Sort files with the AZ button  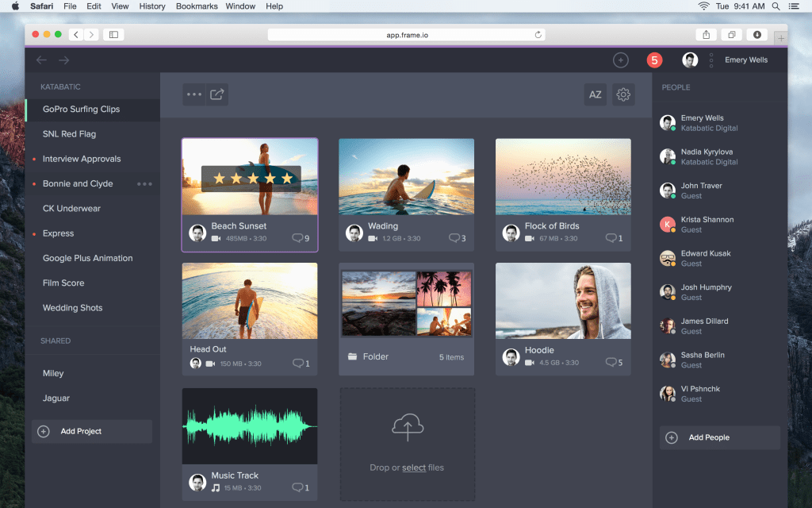[595, 94]
